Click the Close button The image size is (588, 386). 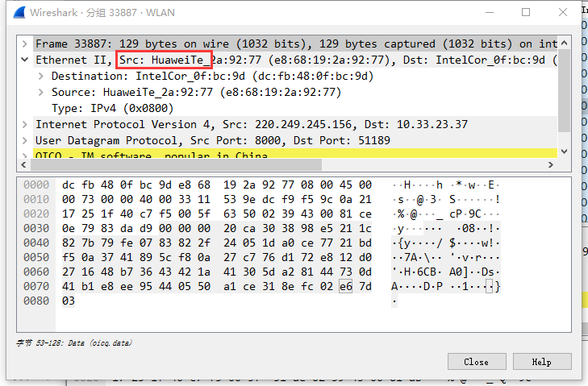[477, 362]
